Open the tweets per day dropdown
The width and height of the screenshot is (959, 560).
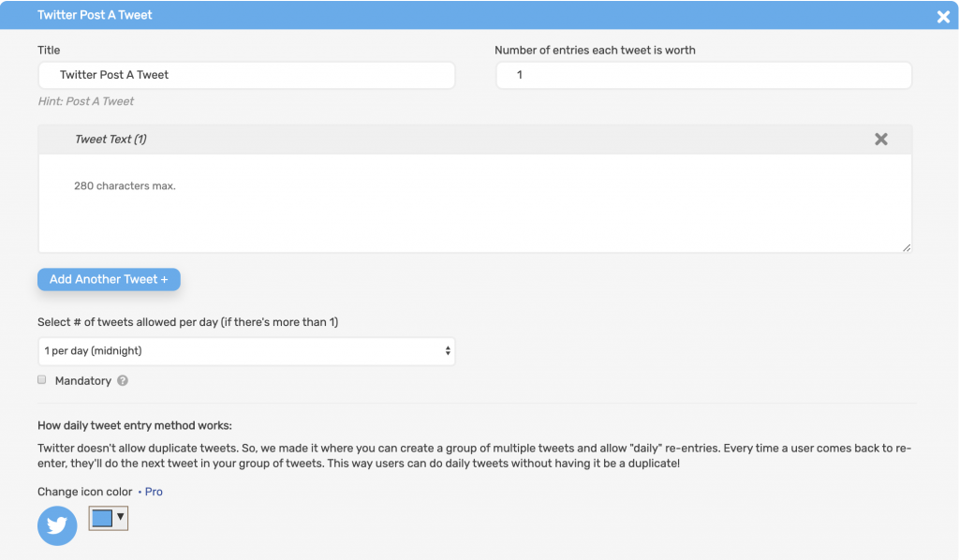tap(246, 351)
